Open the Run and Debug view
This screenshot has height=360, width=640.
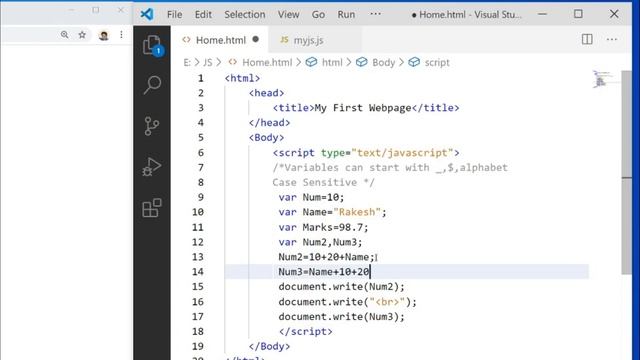(x=151, y=167)
